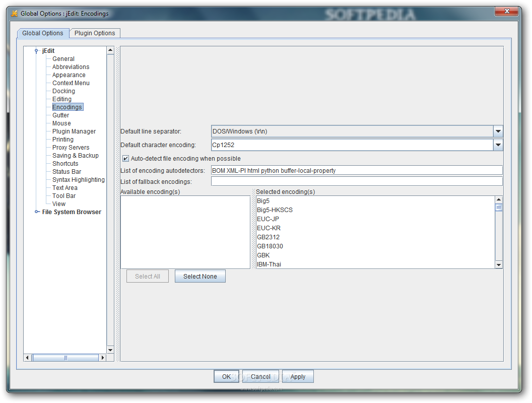Open the Proxy Servers options
The width and height of the screenshot is (532, 403).
[x=71, y=148]
